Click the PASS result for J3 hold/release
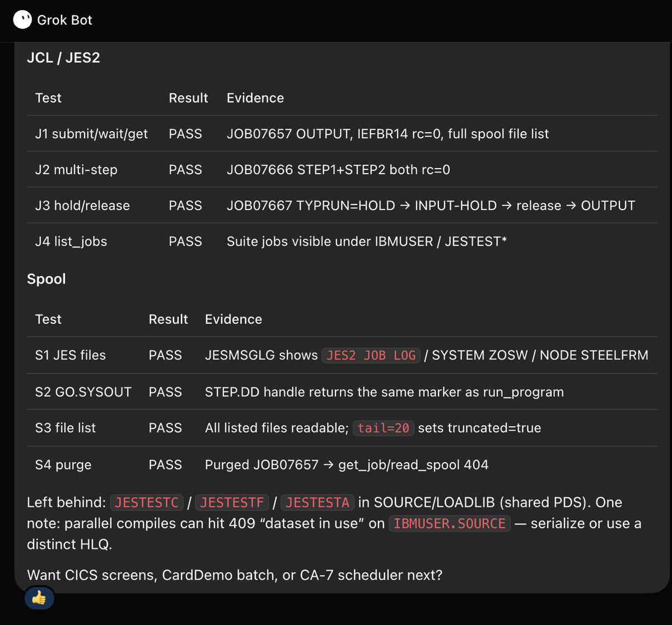Image resolution: width=672 pixels, height=625 pixels. (x=185, y=206)
